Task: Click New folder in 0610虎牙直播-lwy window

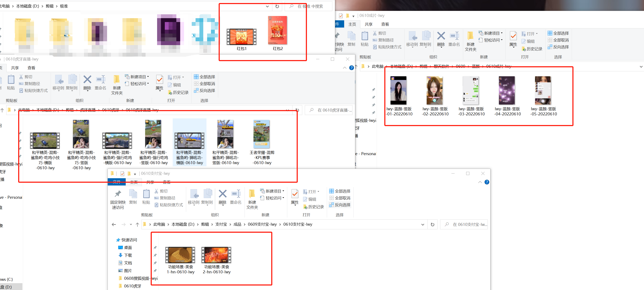Action: pyautogui.click(x=117, y=85)
